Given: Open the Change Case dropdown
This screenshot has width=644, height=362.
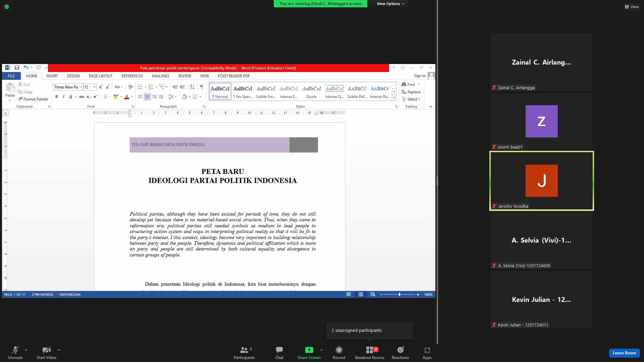Looking at the screenshot, I should coord(118,87).
